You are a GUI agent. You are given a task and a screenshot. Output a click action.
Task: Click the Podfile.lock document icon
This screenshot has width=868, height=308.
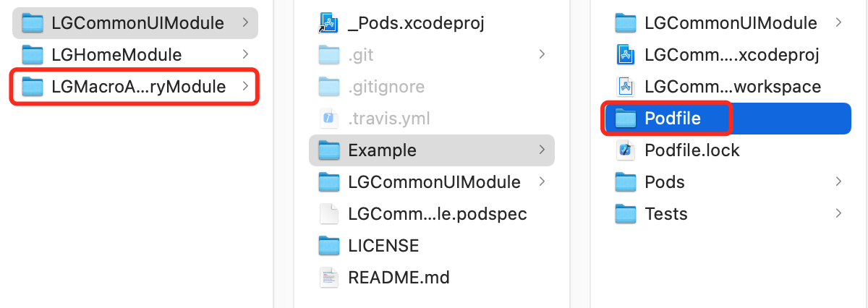coord(625,150)
